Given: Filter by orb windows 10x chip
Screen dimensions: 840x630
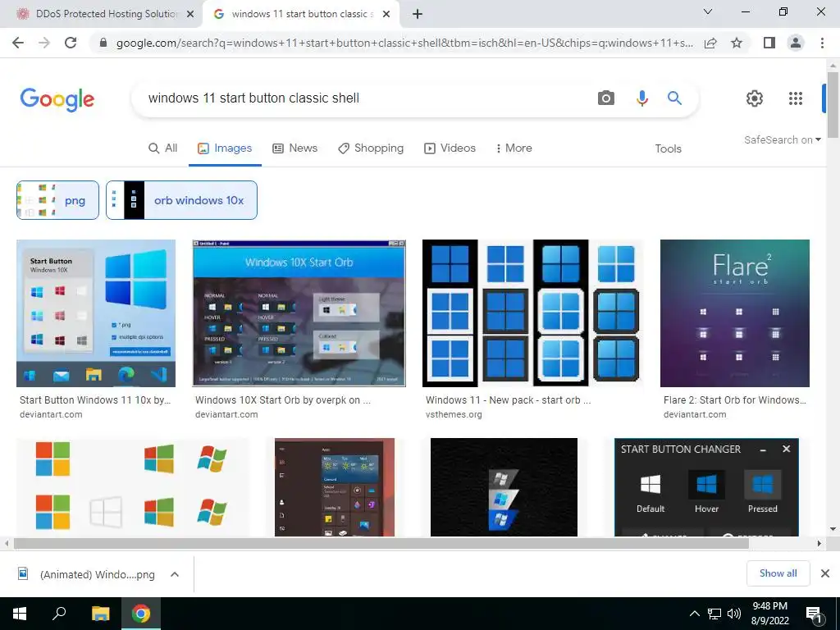Looking at the screenshot, I should point(181,200).
